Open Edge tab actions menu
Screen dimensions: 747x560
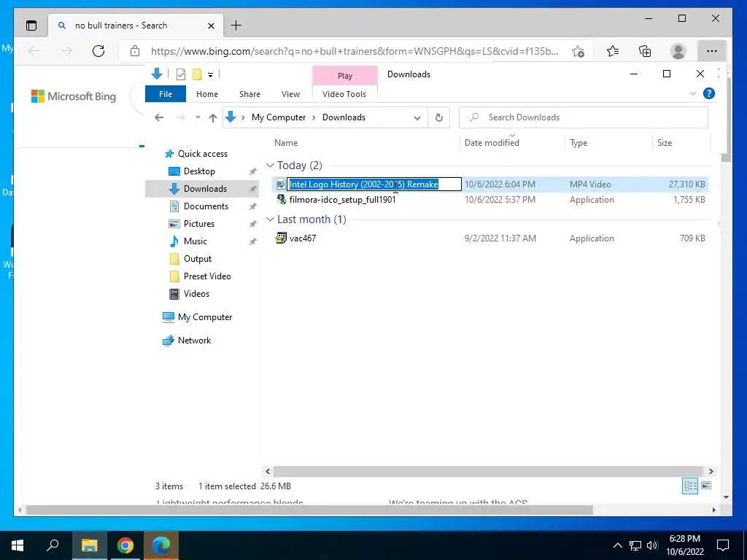[x=31, y=26]
